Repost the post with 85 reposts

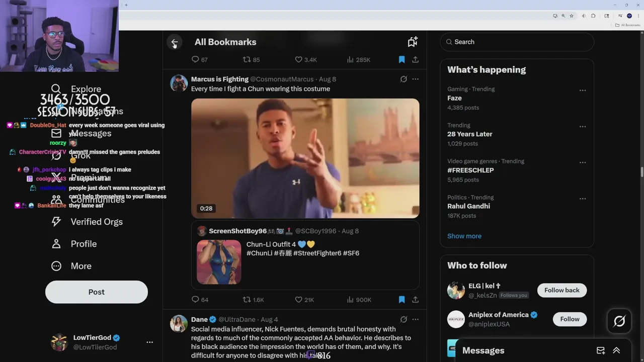pyautogui.click(x=252, y=59)
